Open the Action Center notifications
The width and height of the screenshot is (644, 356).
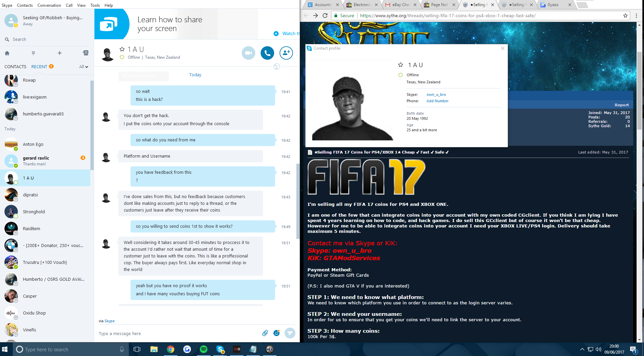[633, 350]
